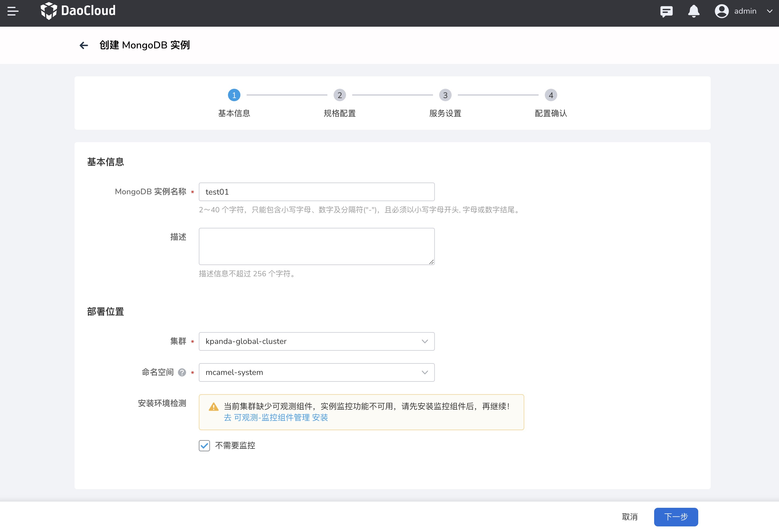Select step 3 服务设置 circle
Viewport: 779px width, 532px height.
(x=445, y=95)
